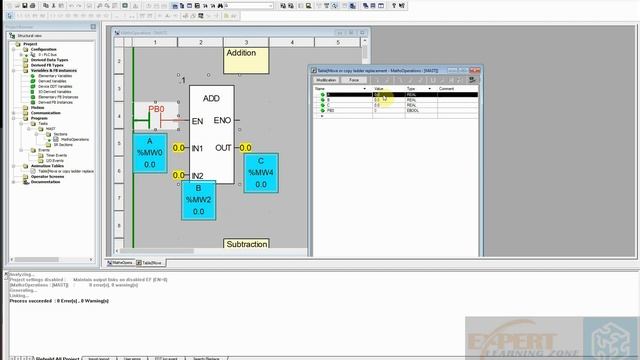
Task: Open IO Derived Variables in tree
Action: (55, 92)
